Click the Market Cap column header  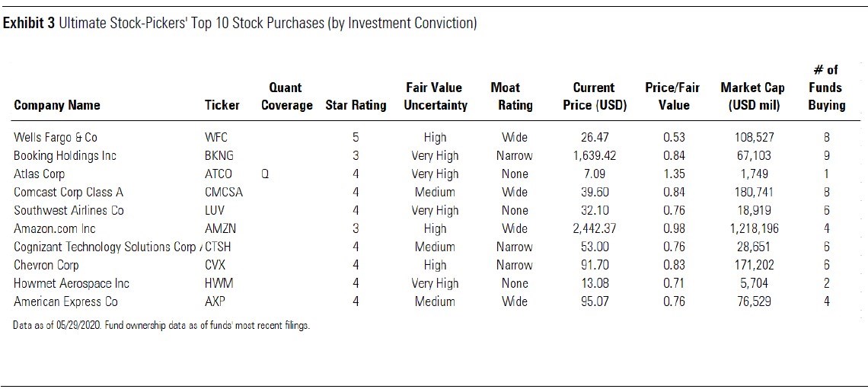click(x=753, y=97)
